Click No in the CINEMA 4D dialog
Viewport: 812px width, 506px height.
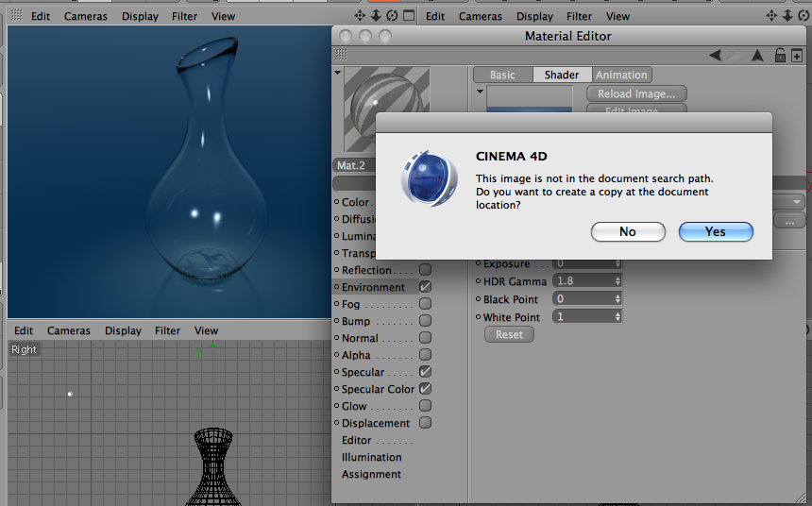tap(628, 231)
